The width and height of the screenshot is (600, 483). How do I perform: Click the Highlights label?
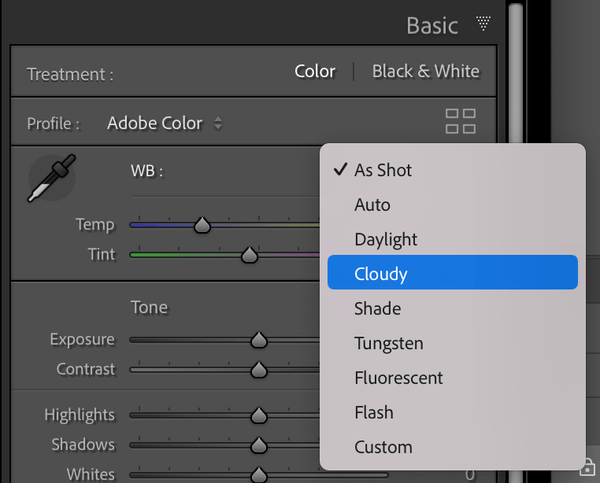pyautogui.click(x=80, y=415)
